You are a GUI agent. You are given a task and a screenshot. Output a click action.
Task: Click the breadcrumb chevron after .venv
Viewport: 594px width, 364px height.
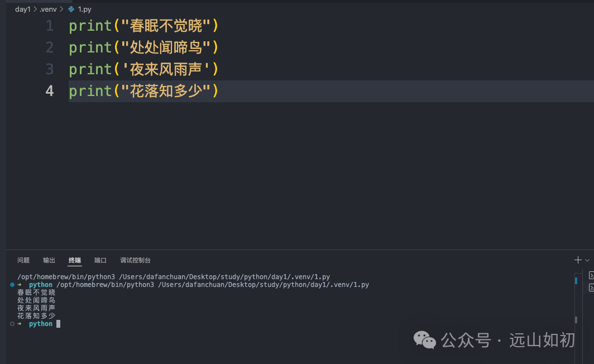click(61, 9)
